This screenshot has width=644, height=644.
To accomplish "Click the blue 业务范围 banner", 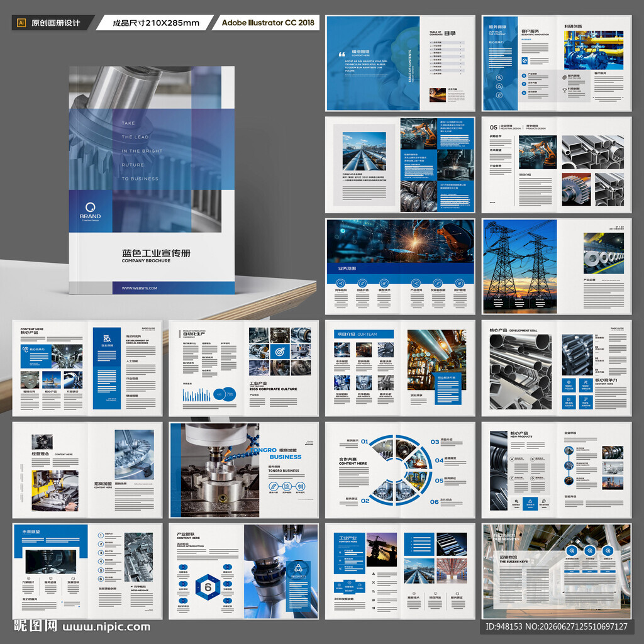I will point(400,268).
